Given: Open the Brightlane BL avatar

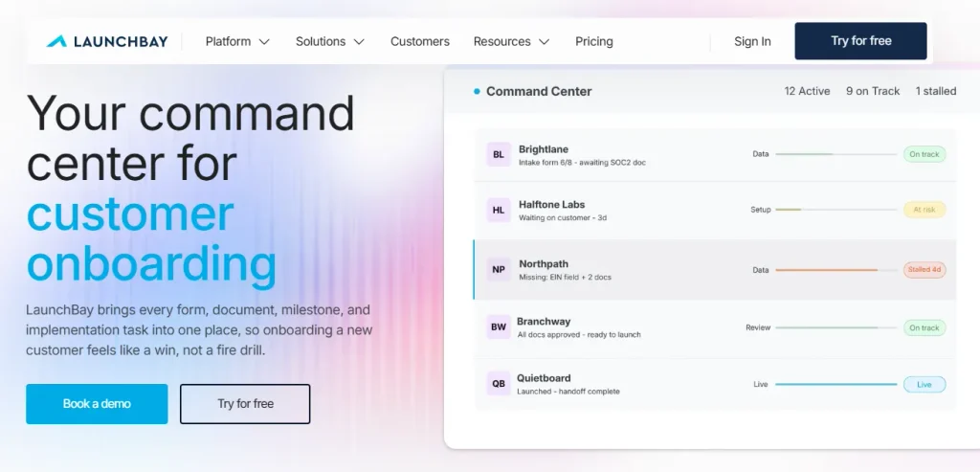Looking at the screenshot, I should click(499, 154).
